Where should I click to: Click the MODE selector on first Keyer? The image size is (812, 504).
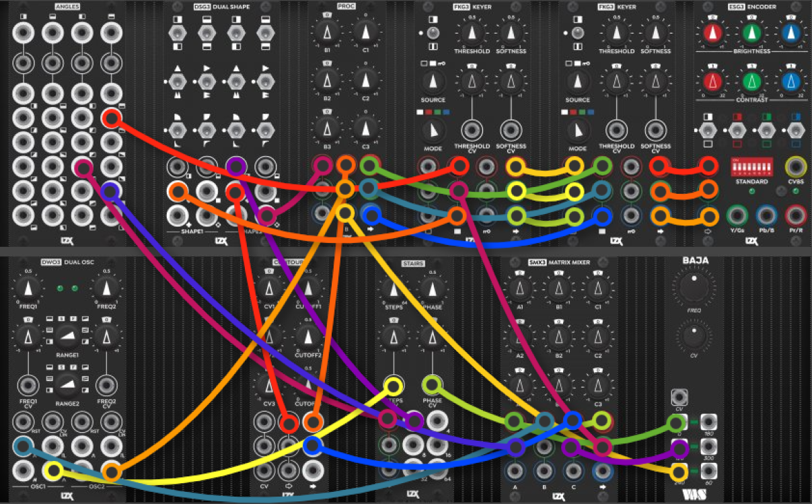pyautogui.click(x=433, y=130)
